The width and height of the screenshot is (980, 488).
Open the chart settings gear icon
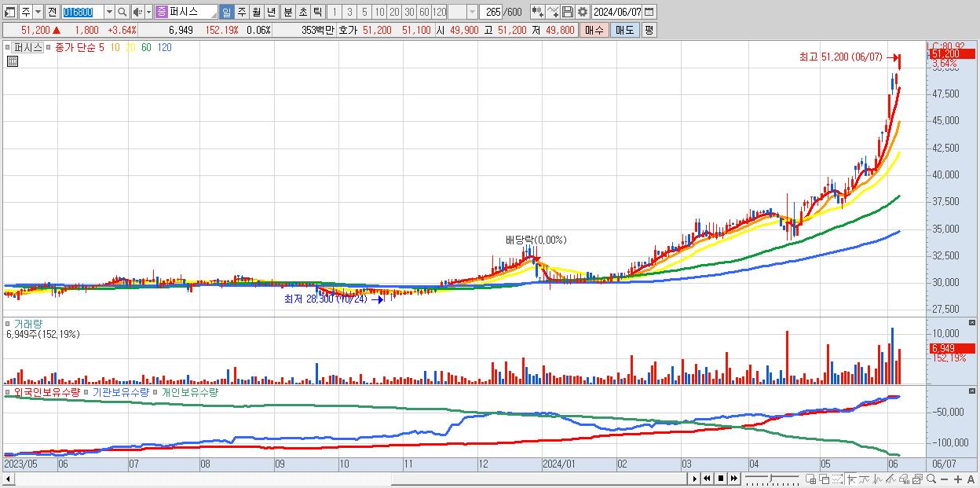[x=582, y=12]
